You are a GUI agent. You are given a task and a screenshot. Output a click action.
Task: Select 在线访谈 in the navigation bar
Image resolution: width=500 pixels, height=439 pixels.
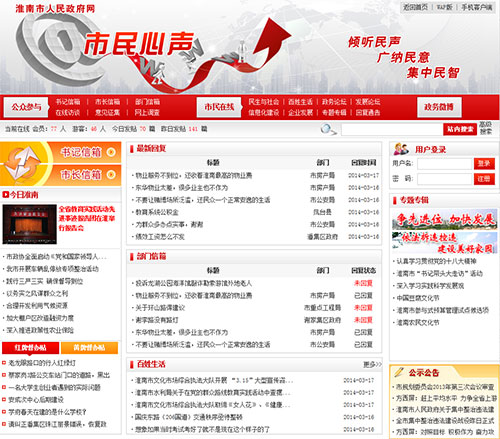pos(68,113)
